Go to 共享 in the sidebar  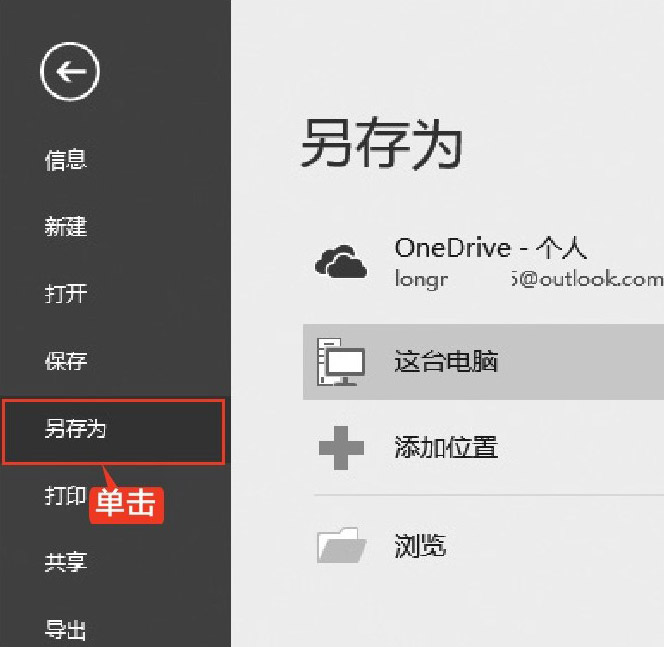pyautogui.click(x=66, y=562)
